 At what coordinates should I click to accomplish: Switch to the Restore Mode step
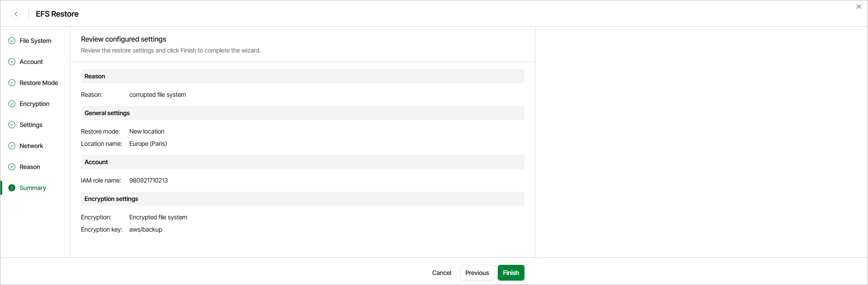tap(39, 83)
